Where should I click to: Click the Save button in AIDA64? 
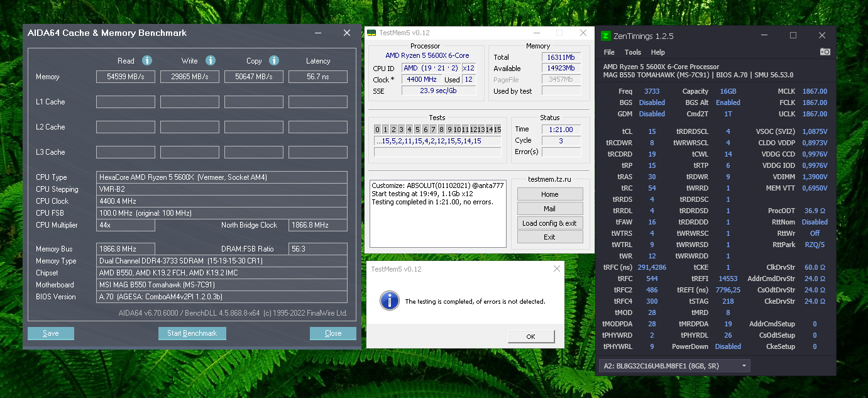coord(51,333)
